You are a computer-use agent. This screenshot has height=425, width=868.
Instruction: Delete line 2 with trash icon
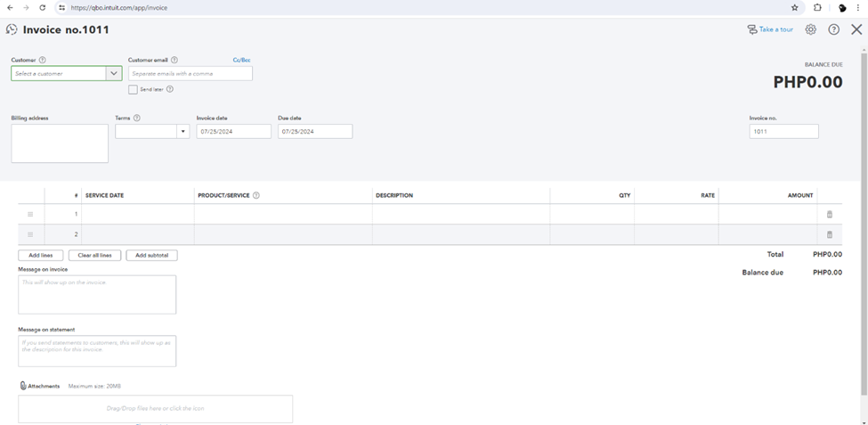click(829, 234)
